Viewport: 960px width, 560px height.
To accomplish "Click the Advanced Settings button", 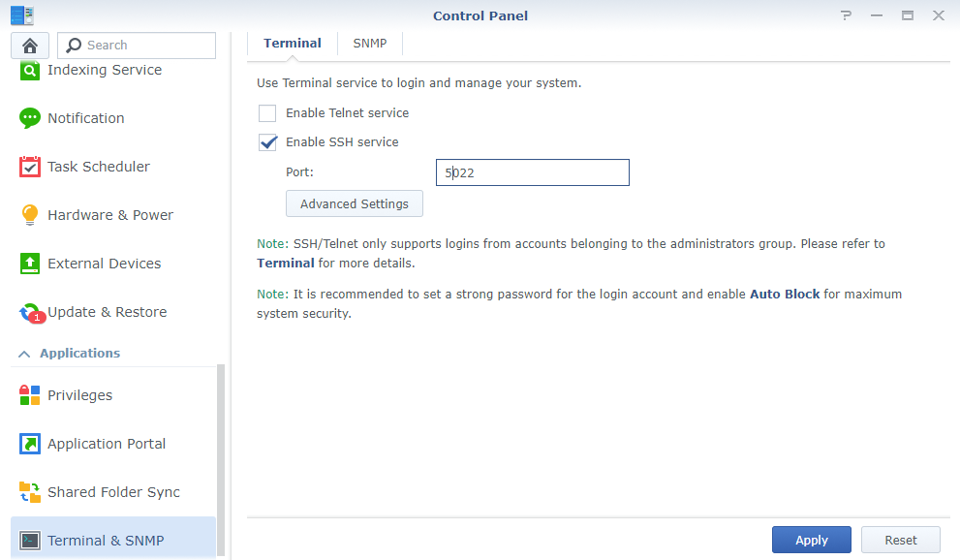I will (355, 203).
